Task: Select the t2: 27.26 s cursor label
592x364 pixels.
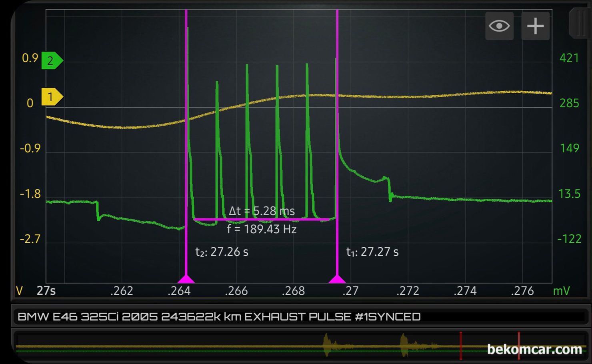Action: (222, 252)
